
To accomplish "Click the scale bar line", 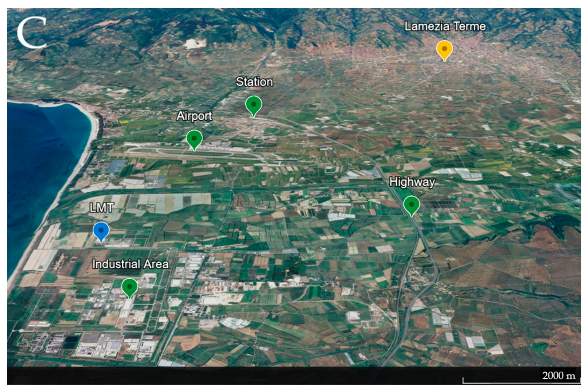I will point(521,383).
